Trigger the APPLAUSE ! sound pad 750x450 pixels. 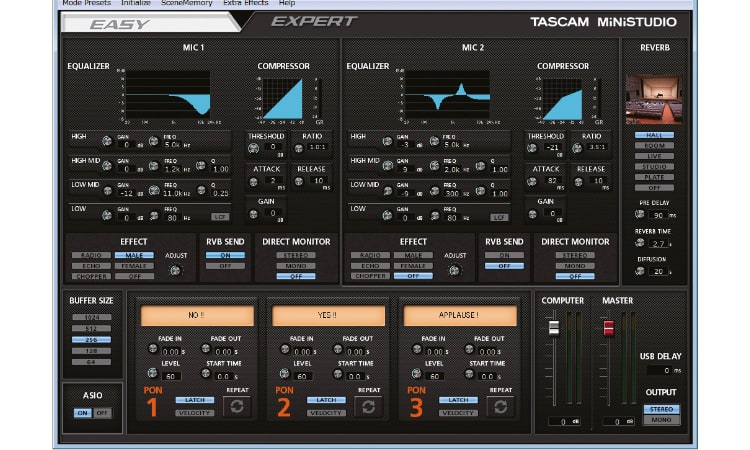coord(460,316)
